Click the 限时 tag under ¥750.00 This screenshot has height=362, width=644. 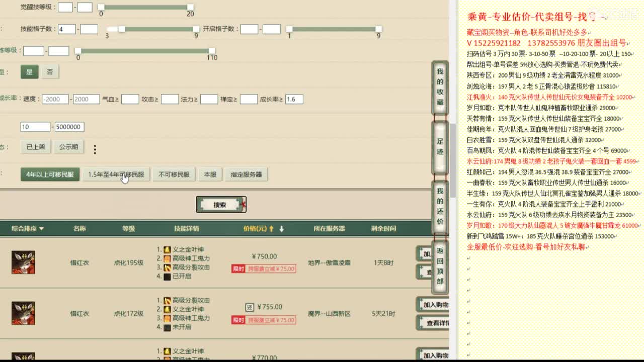coord(238,269)
